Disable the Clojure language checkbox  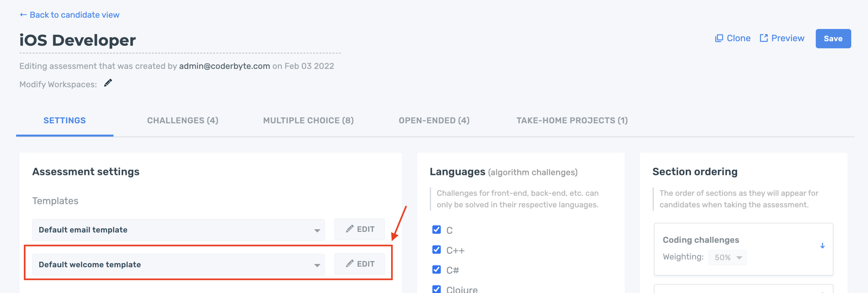pyautogui.click(x=437, y=289)
